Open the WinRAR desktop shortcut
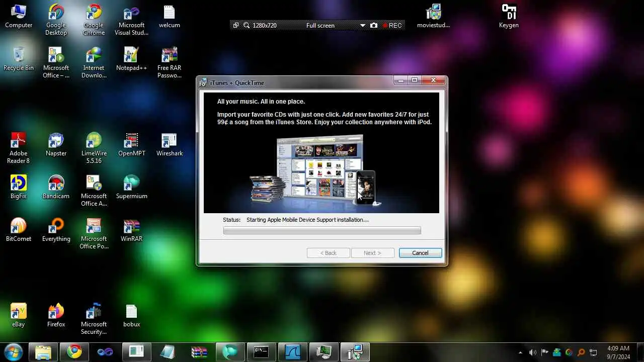 131,230
